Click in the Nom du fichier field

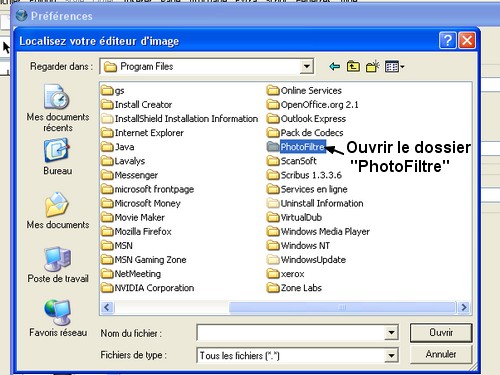291,332
